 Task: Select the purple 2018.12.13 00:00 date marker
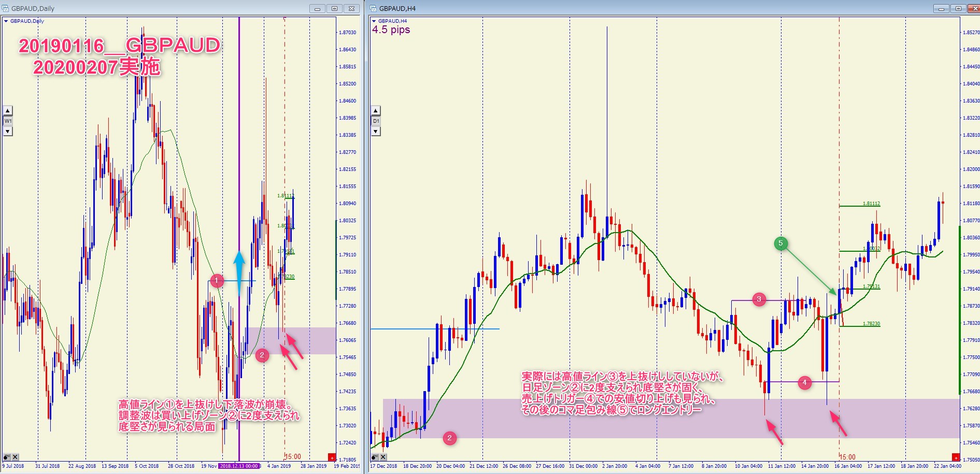coord(239,466)
